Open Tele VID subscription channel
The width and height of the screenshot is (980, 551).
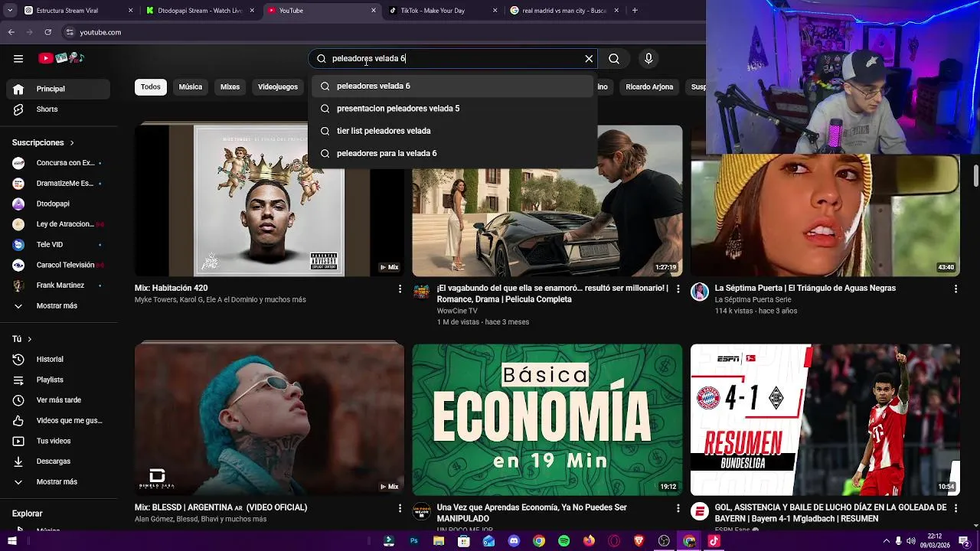pos(58,245)
